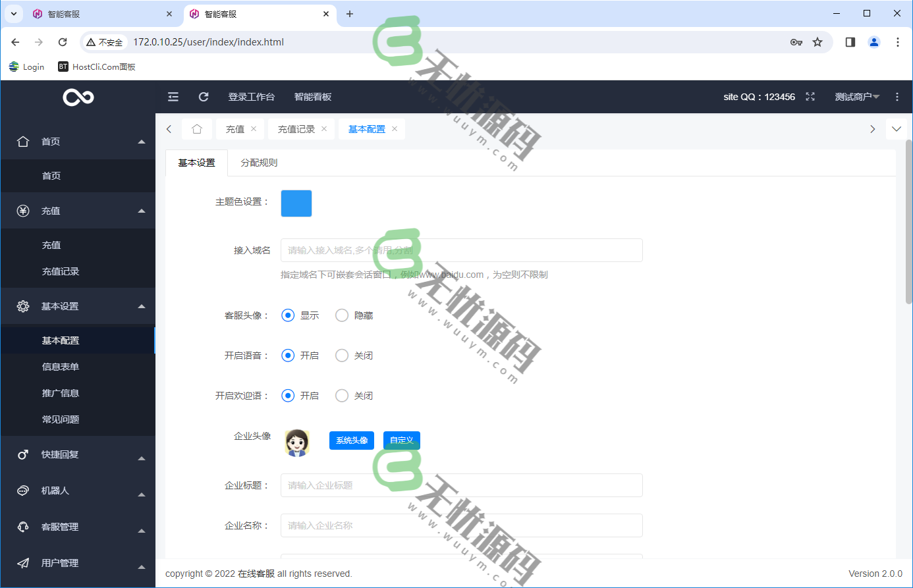This screenshot has height=588, width=913.
Task: Click the blue theme color swatch
Action: click(x=296, y=203)
